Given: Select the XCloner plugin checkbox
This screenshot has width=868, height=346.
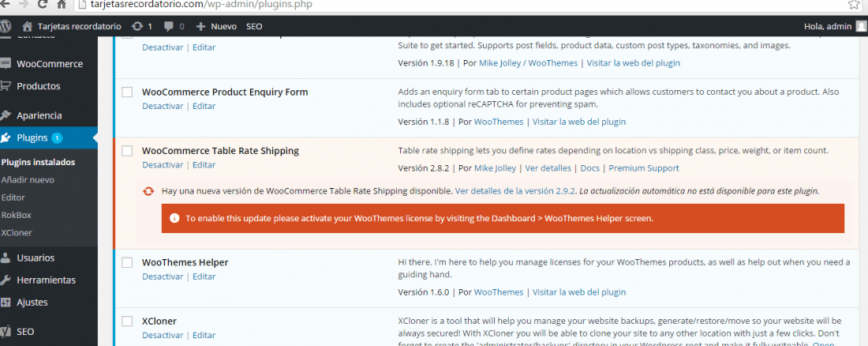Looking at the screenshot, I should click(x=127, y=321).
